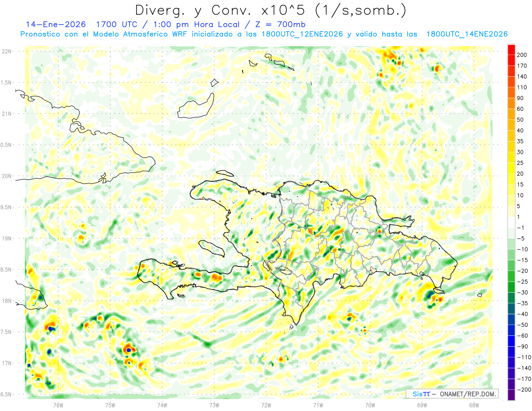Click the latitude axis label '6.5N'
Screen dimensions: 532x411
tap(6, 395)
